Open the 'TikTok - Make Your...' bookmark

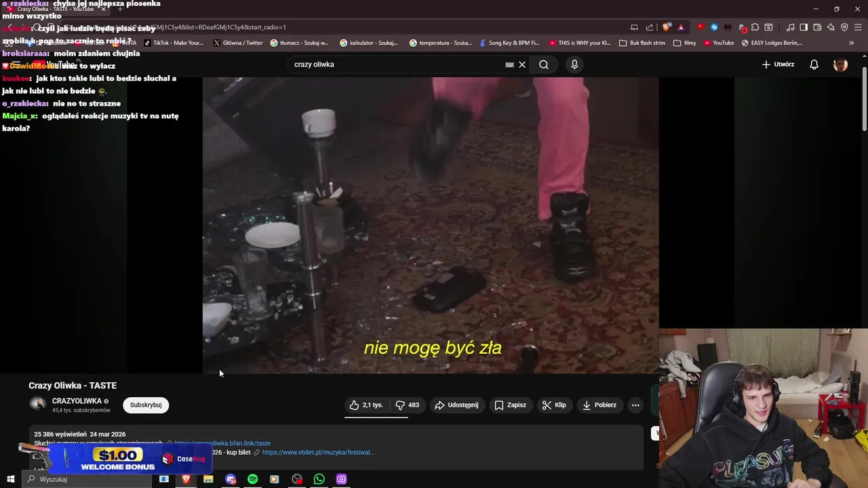173,43
